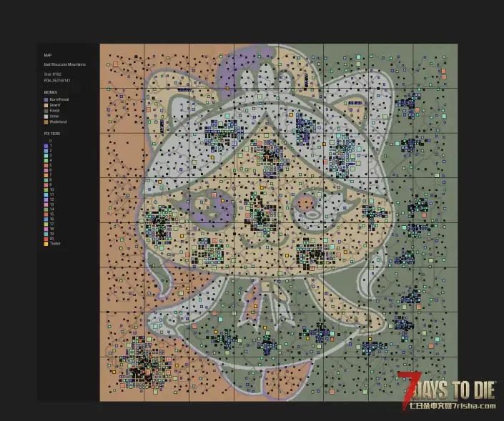Click the 'Wasteland' biome label

(58, 122)
